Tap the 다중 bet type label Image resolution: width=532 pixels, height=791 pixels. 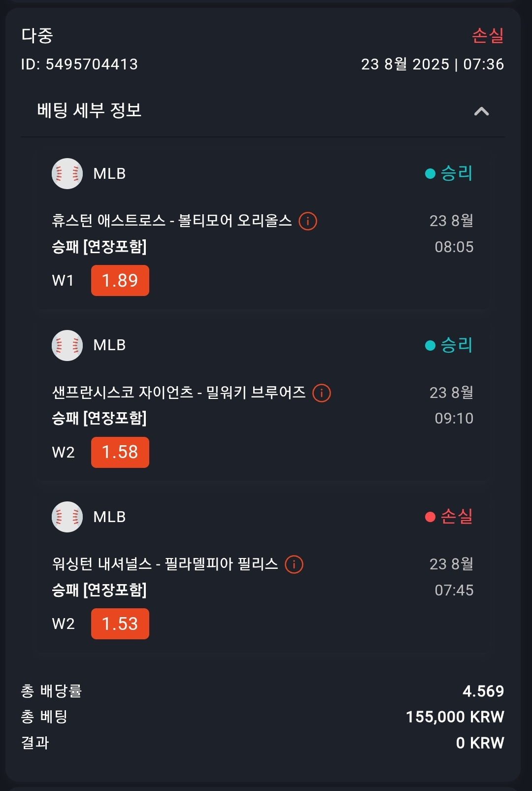pyautogui.click(x=37, y=35)
